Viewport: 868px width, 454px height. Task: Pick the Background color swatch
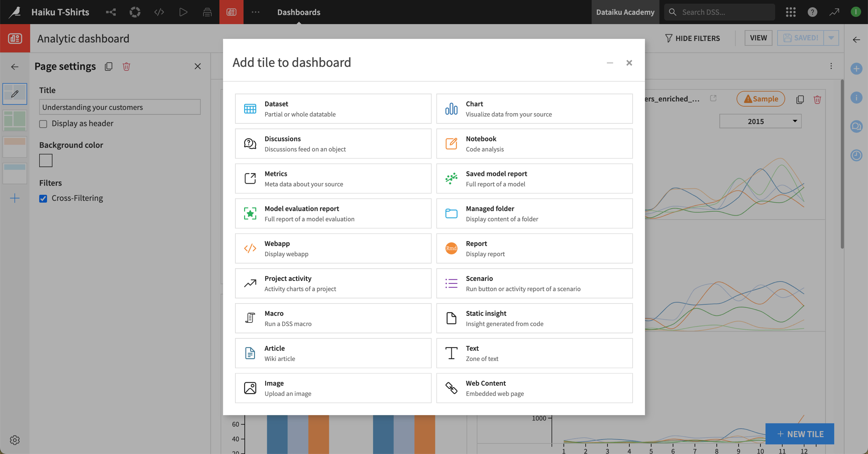46,160
